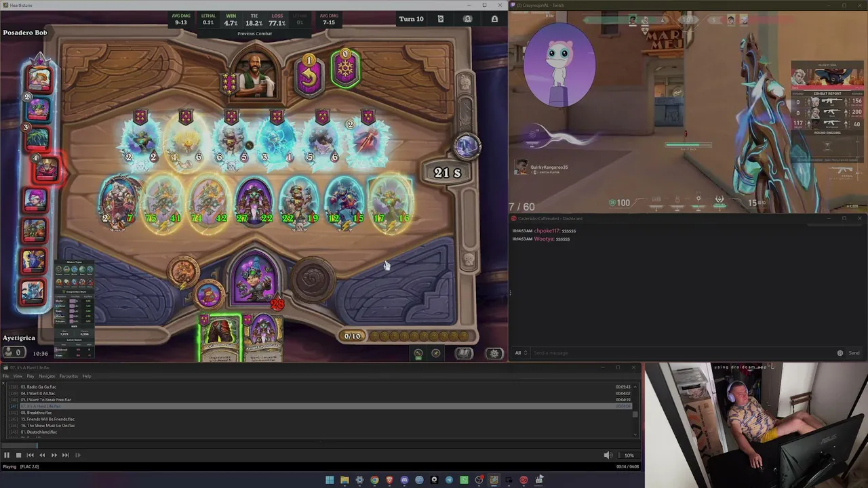Click the 0/10 gold counter
Screen dimensions: 868x488
[353, 336]
